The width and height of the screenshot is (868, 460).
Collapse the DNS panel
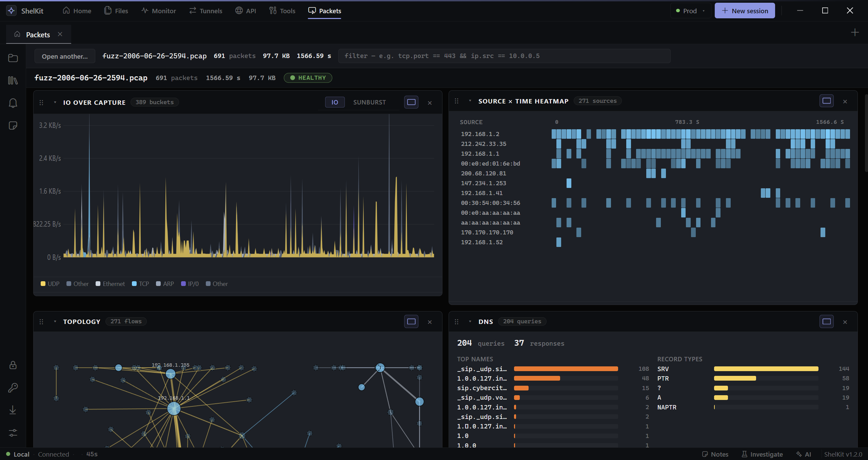coord(470,322)
